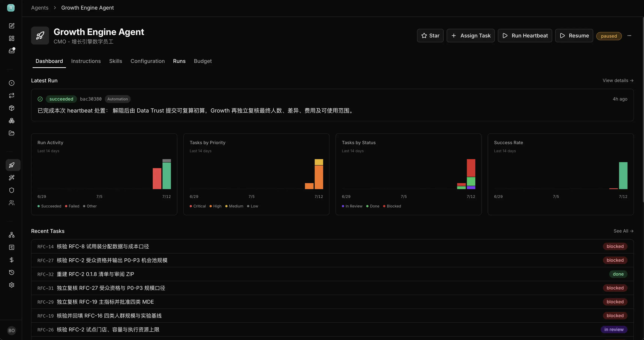Star the Growth Engine Agent
The height and width of the screenshot is (340, 644).
click(x=430, y=36)
